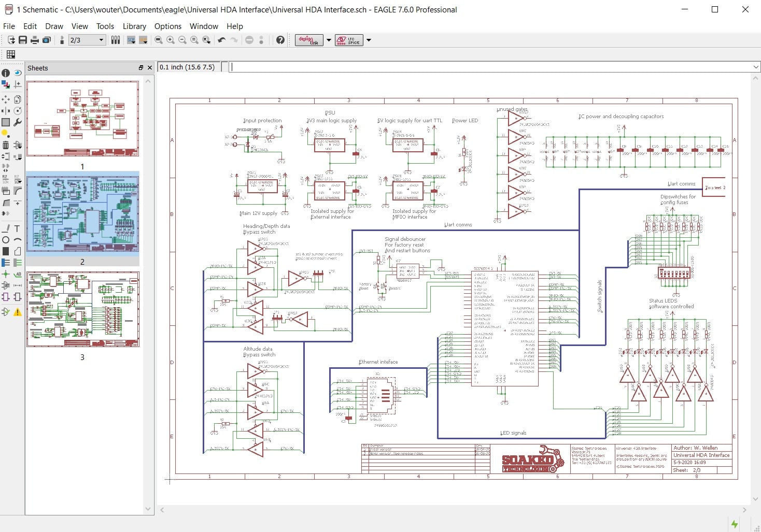The image size is (761, 532).
Task: Select the Mirror tool
Action: [x=6, y=110]
